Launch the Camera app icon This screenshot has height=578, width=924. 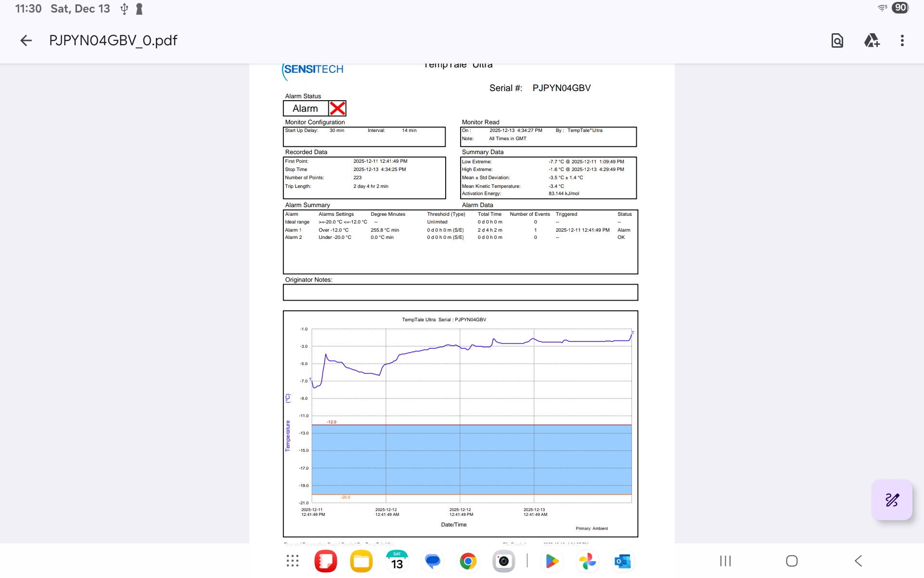pyautogui.click(x=503, y=561)
